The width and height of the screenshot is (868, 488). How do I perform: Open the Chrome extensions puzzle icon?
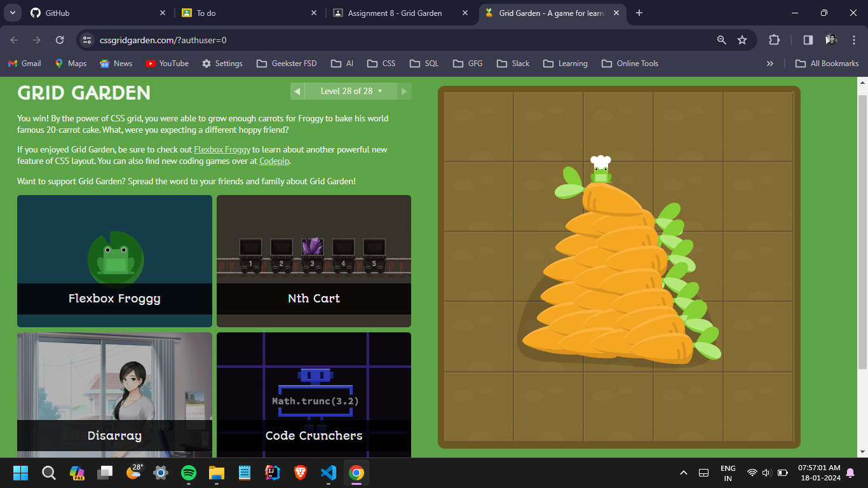click(x=774, y=39)
